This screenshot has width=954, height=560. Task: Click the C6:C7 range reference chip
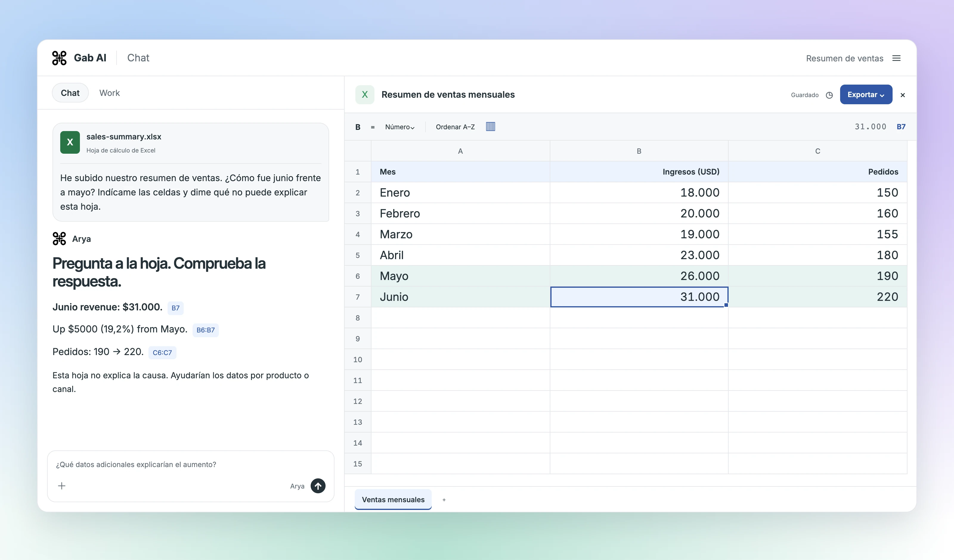click(162, 353)
